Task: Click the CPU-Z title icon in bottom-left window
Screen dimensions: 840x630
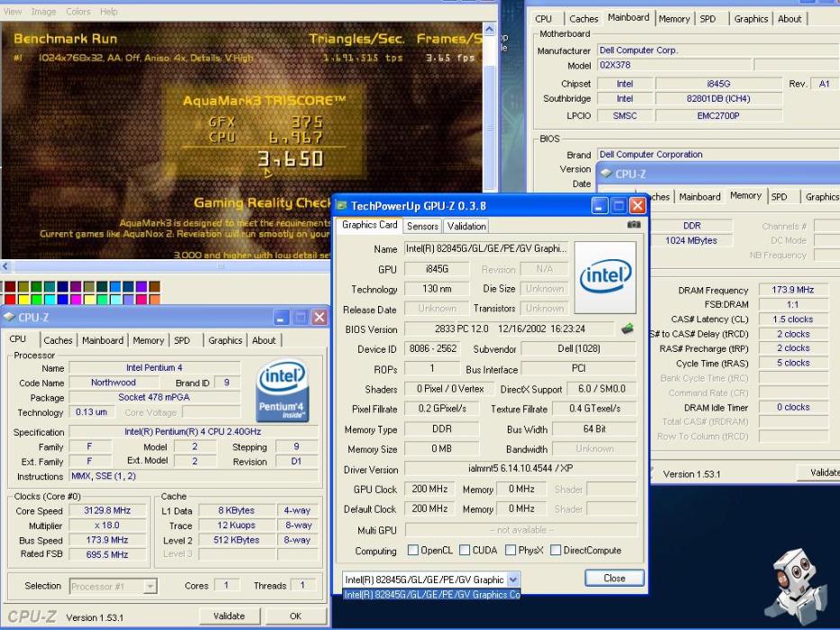Action: coord(9,317)
